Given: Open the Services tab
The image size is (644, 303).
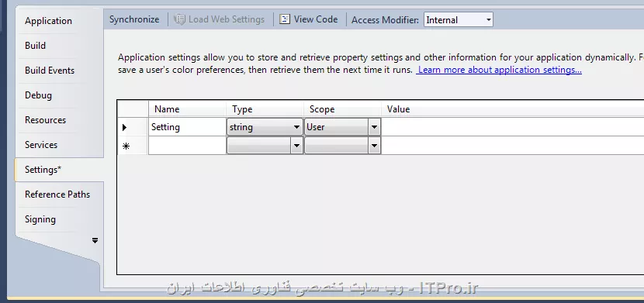Looking at the screenshot, I should (40, 145).
